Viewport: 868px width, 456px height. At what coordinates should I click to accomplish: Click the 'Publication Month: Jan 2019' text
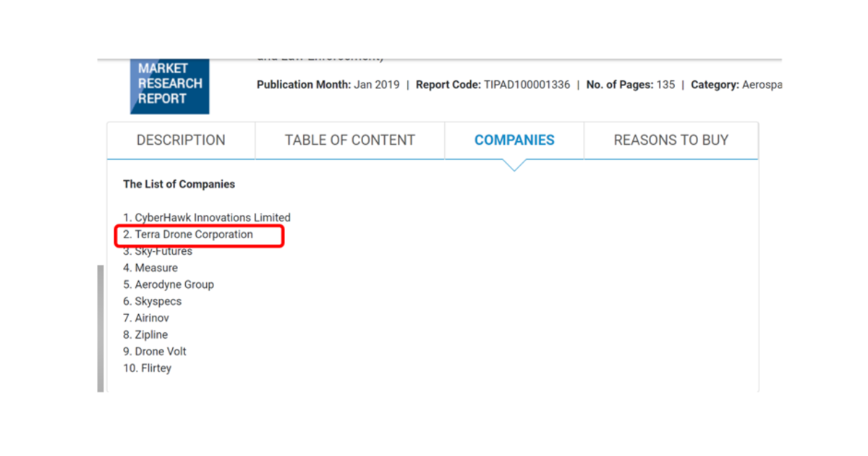tap(328, 85)
